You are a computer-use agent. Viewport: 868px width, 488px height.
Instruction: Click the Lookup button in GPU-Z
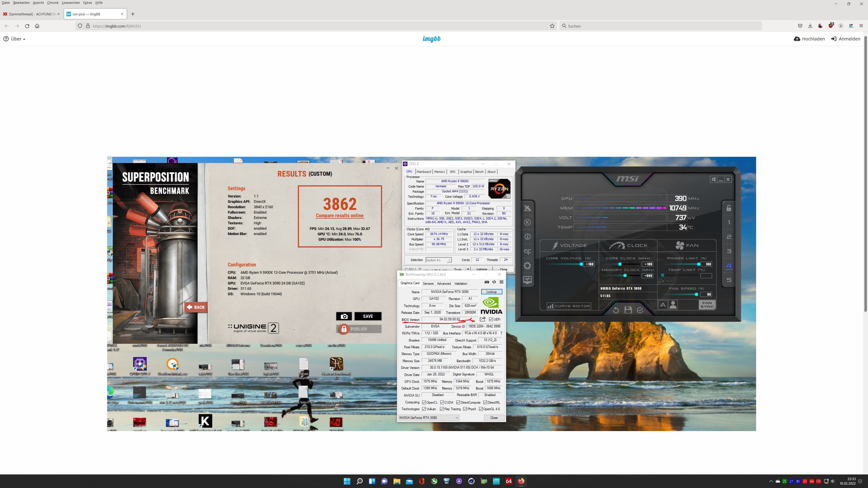(491, 292)
